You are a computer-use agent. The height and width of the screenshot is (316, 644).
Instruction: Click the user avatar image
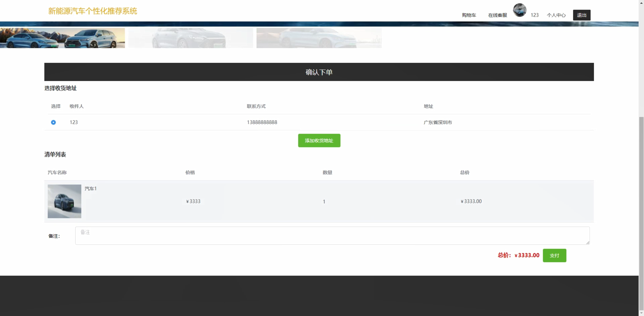(x=520, y=10)
